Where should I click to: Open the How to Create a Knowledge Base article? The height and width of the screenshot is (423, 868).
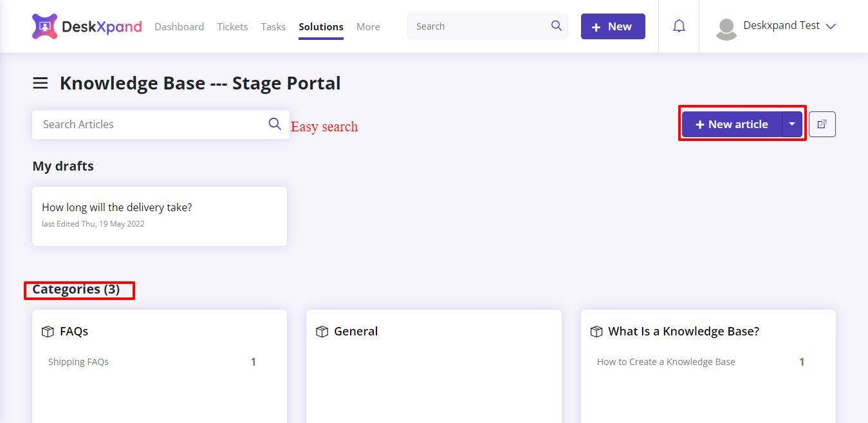(x=666, y=362)
